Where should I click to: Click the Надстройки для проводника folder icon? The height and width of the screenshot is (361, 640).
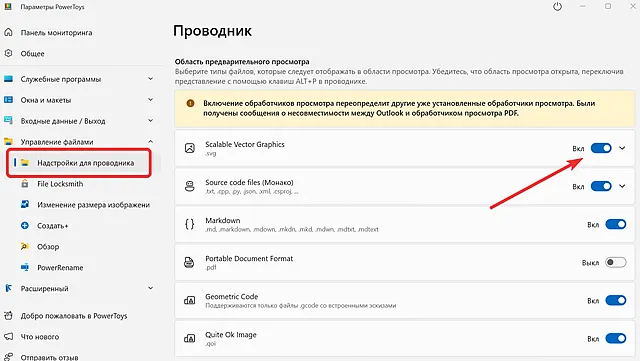pos(25,163)
